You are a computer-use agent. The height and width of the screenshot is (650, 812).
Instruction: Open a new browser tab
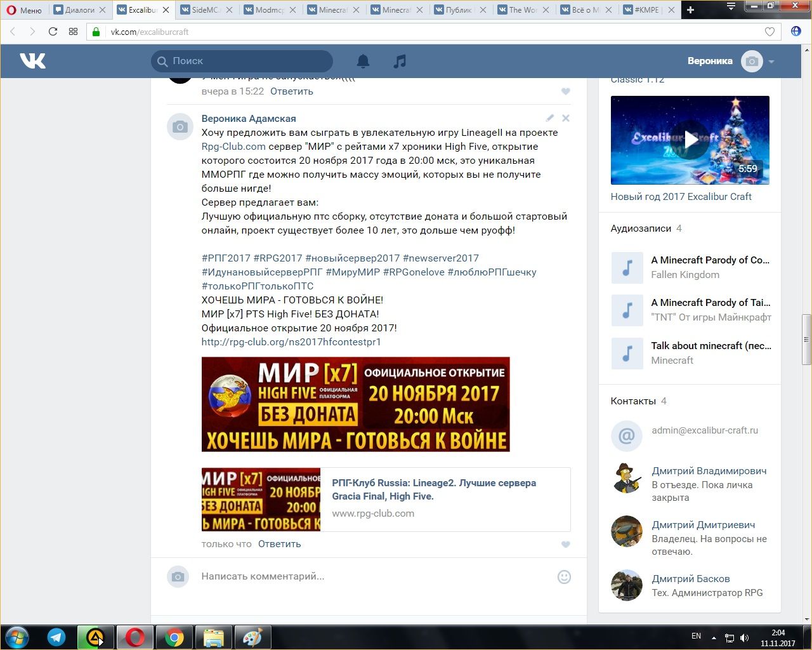coord(691,10)
